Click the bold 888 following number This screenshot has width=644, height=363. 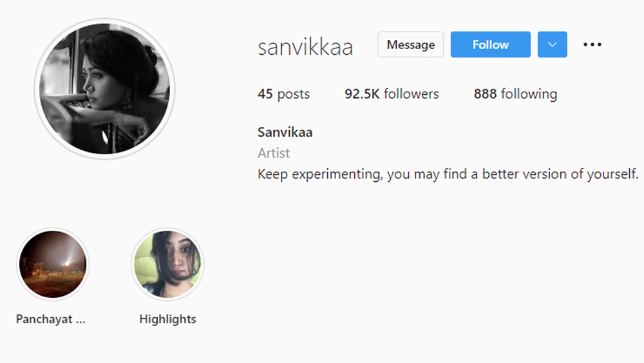coord(485,94)
